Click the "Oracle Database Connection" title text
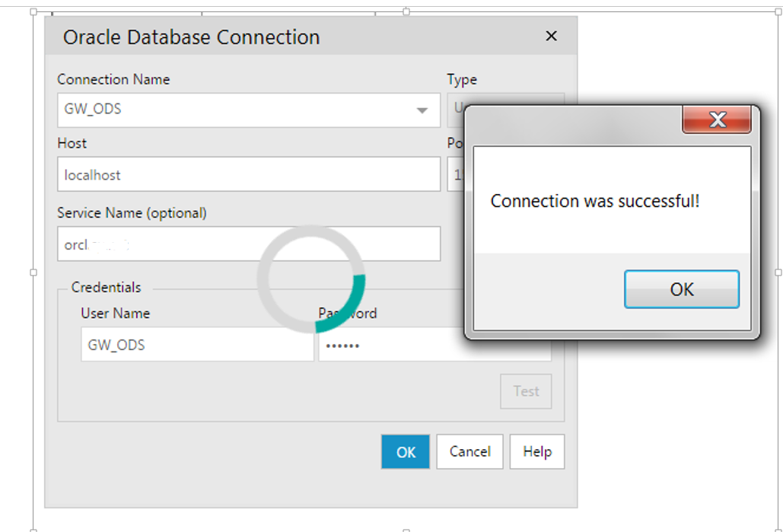This screenshot has width=783, height=532. pyautogui.click(x=191, y=37)
